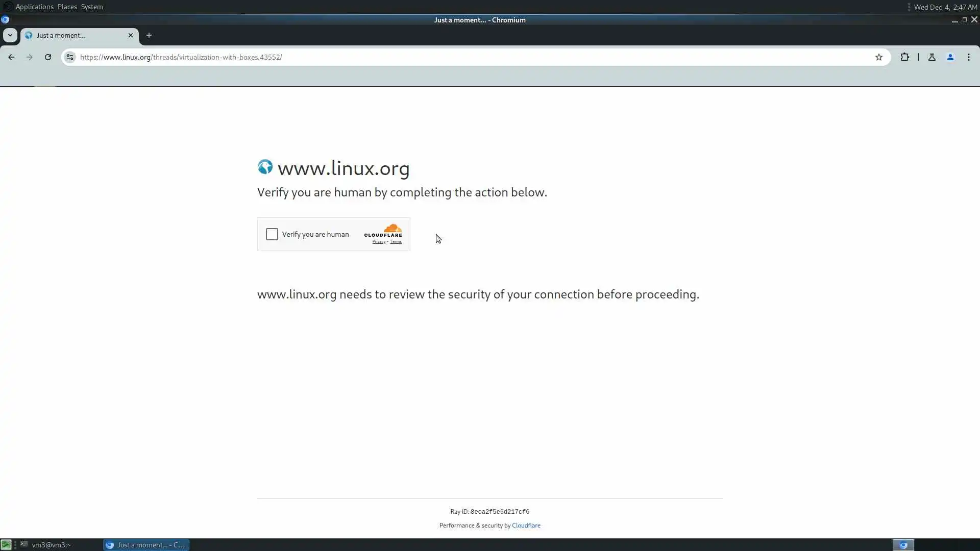The image size is (980, 551).
Task: Click the Cloudflare Privacy link
Action: (x=378, y=242)
